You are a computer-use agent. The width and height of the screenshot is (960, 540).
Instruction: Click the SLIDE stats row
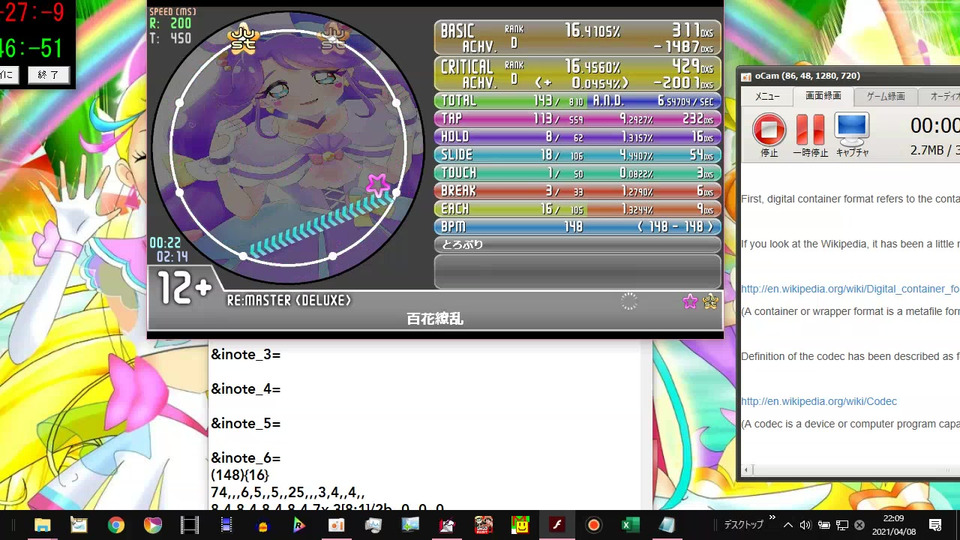click(577, 154)
